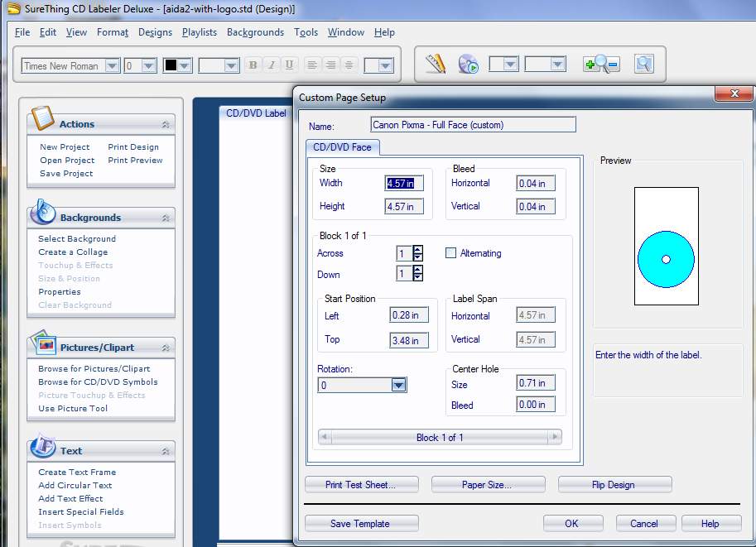Click the ruler and pencil design tool icon

pos(436,65)
